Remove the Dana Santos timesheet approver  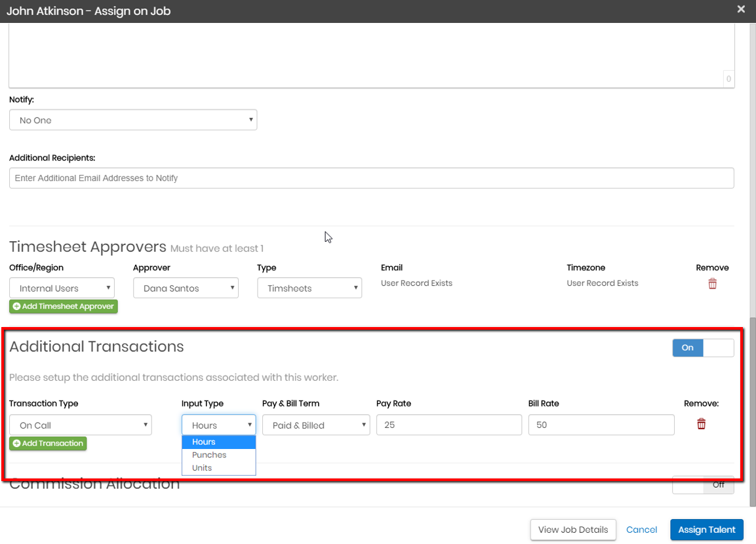coord(712,284)
